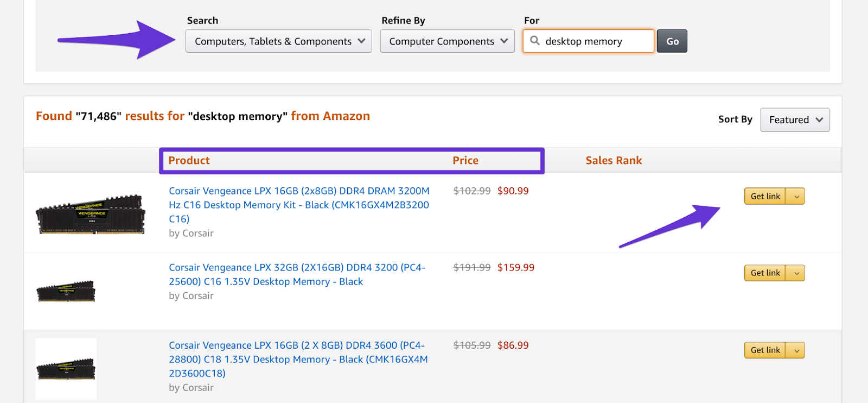This screenshot has width=868, height=403.
Task: Expand Get link arrow for the $159.99 product
Action: (796, 273)
